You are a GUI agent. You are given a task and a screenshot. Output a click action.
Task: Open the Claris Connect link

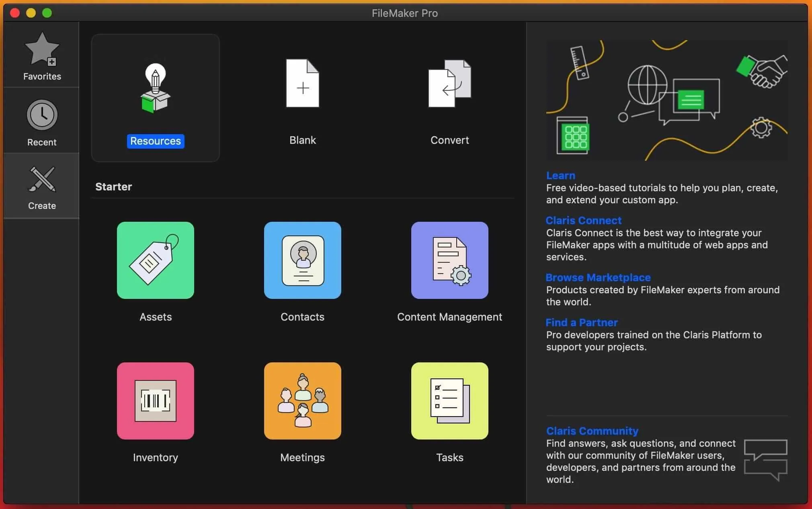pyautogui.click(x=582, y=220)
